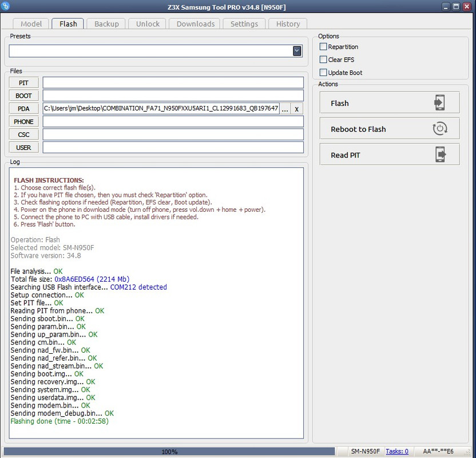Minimize the Z3X Samsung Tool window
This screenshot has width=476, height=458.
point(445,7)
